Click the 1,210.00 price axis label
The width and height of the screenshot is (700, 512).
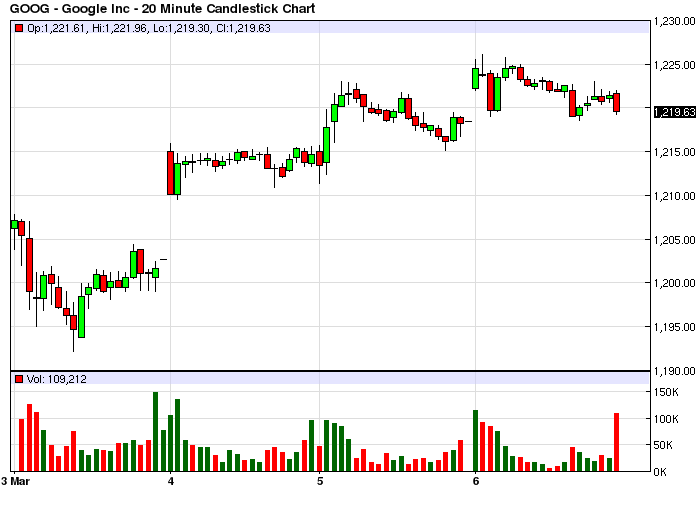pos(675,196)
